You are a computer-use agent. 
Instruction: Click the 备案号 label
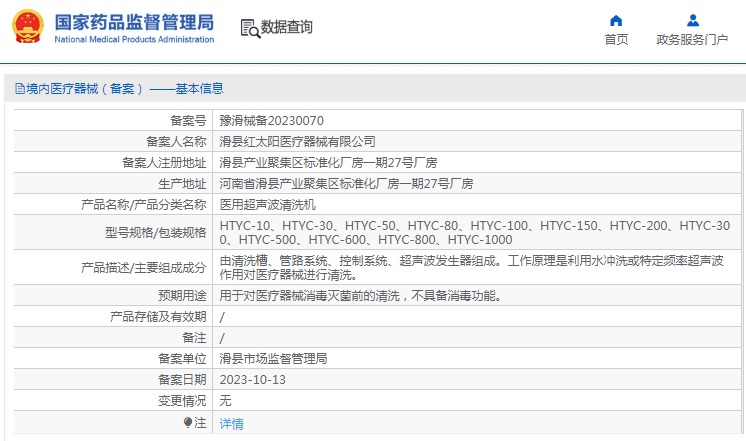[188, 121]
